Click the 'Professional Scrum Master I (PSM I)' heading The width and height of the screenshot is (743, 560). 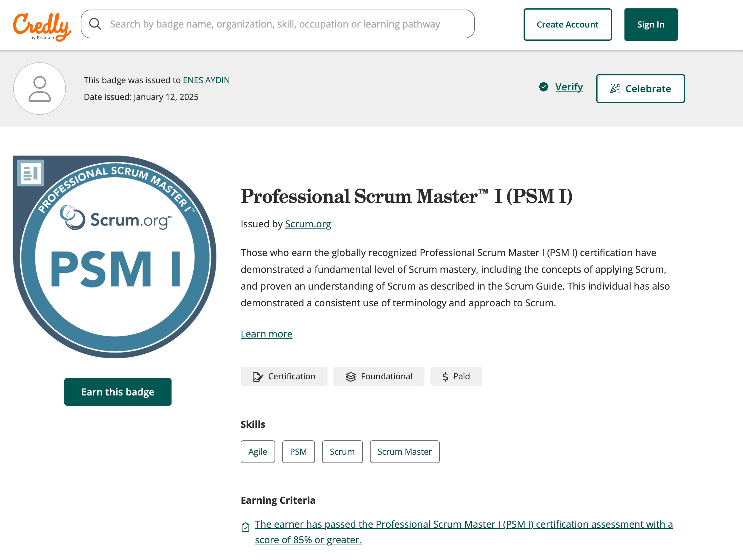tap(407, 196)
